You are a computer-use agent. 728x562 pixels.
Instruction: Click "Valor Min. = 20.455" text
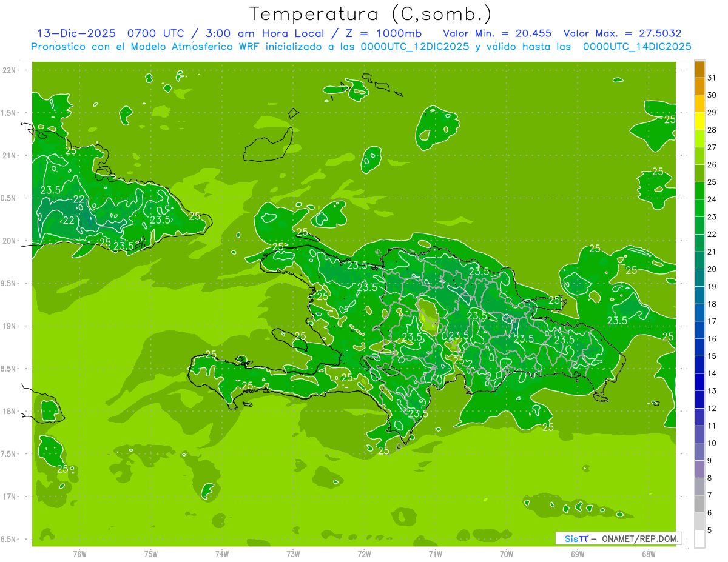[x=497, y=33]
